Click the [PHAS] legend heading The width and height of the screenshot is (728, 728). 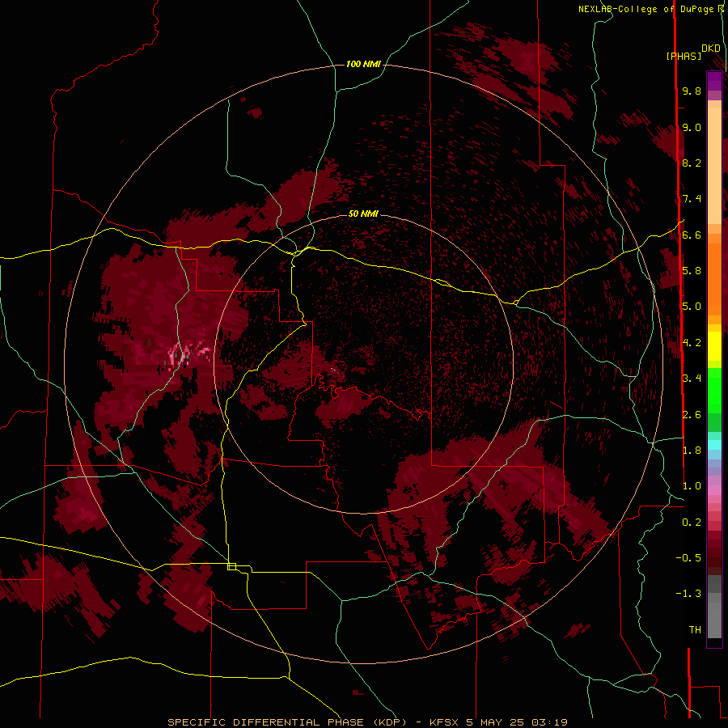pyautogui.click(x=684, y=57)
